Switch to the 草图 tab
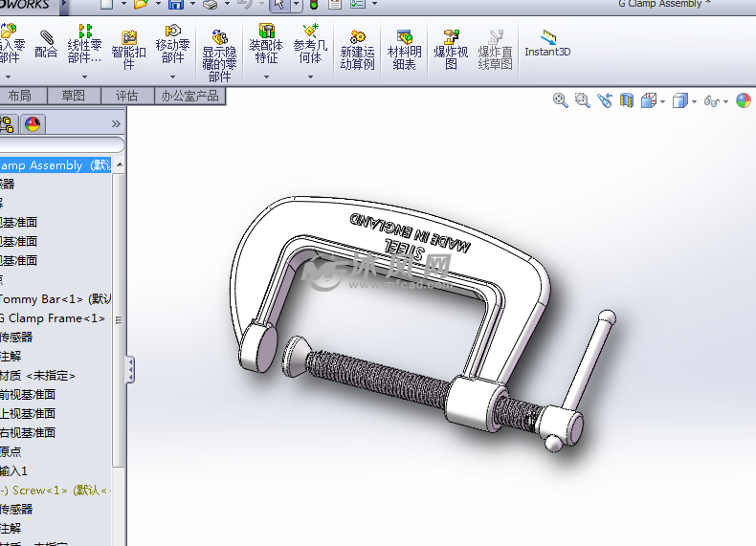The width and height of the screenshot is (756, 546). (x=74, y=96)
